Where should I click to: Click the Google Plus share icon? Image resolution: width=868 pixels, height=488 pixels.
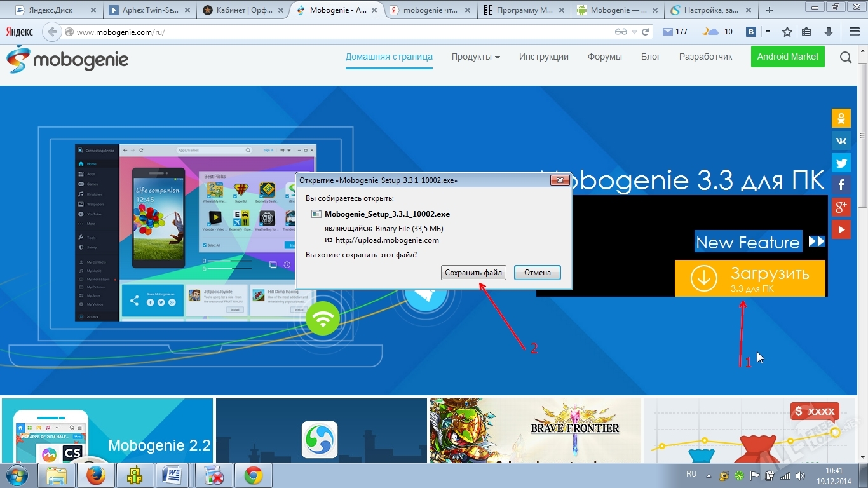pos(841,207)
